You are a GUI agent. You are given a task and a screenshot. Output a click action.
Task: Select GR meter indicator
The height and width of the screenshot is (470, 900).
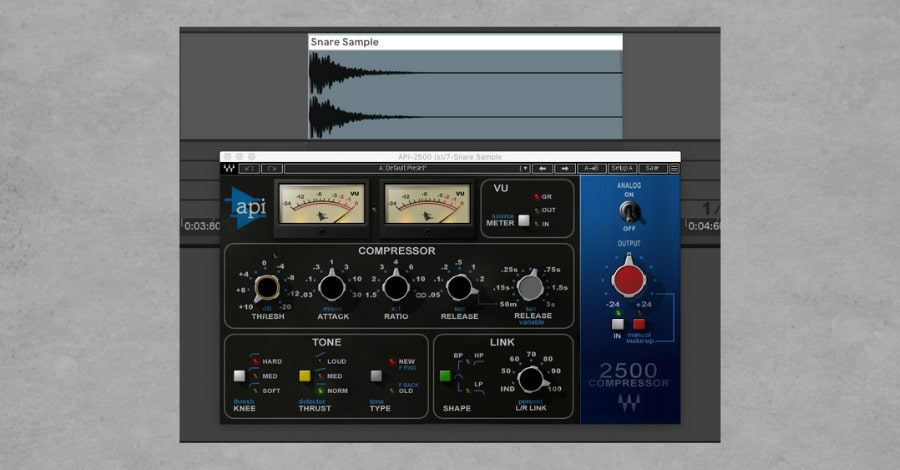click(x=537, y=197)
